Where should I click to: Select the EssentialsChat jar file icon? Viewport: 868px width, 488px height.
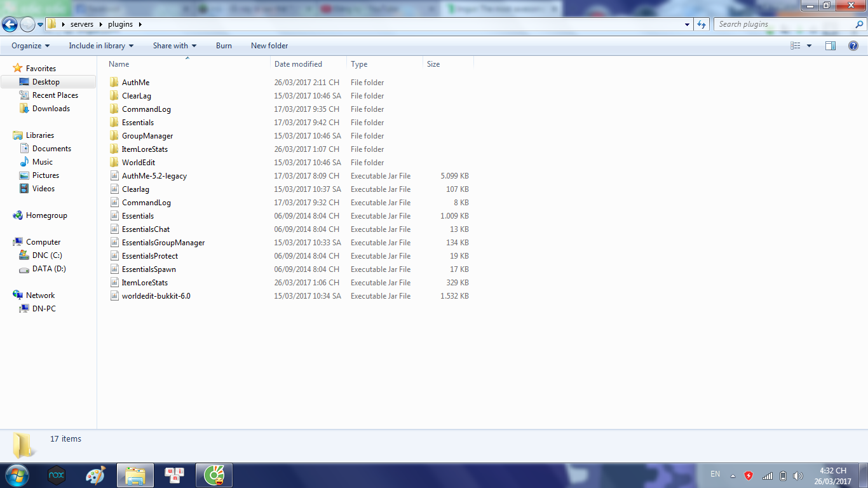114,229
